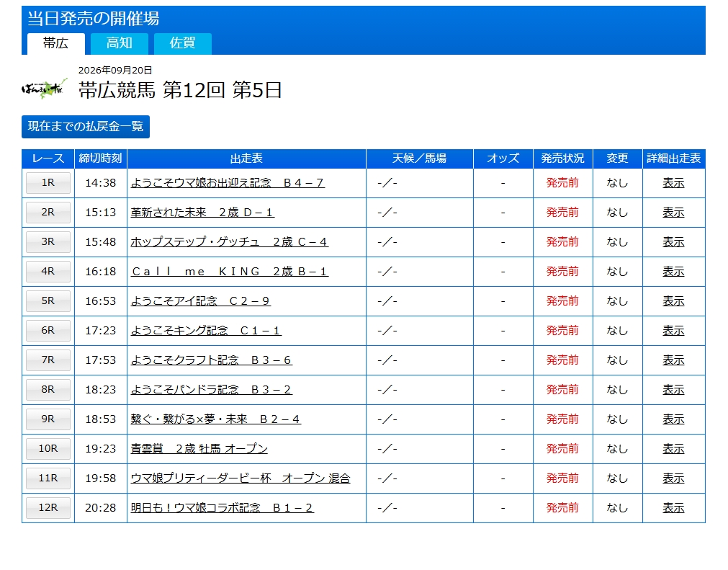Show detailed entry table for 6R
The height and width of the screenshot is (570, 728).
tap(673, 330)
